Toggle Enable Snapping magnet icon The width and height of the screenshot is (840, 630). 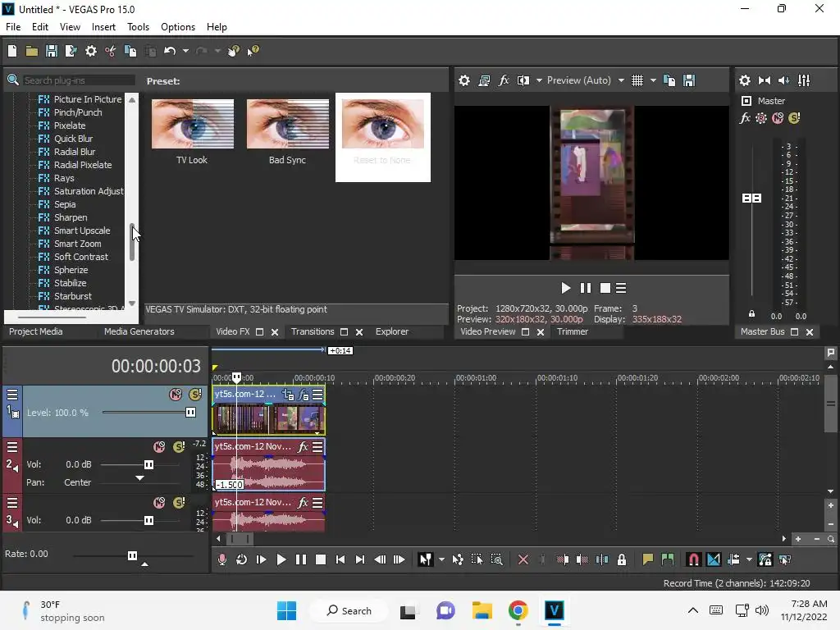[x=693, y=559]
